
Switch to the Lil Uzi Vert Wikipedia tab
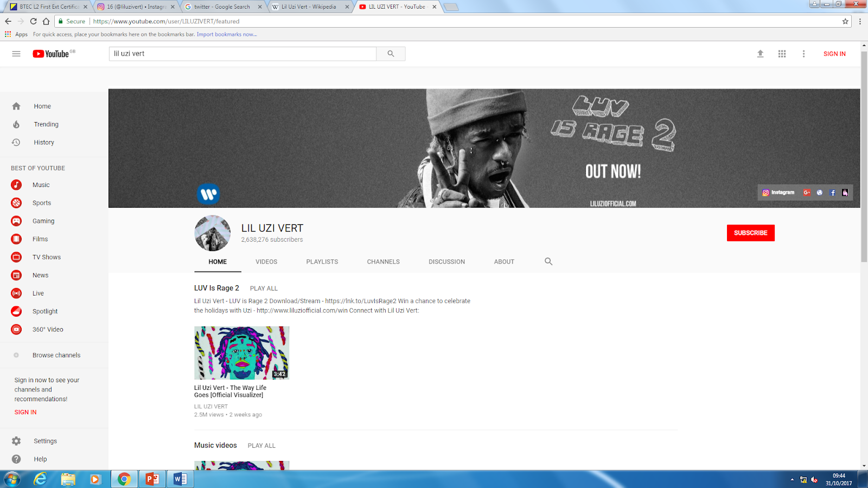tap(310, 7)
